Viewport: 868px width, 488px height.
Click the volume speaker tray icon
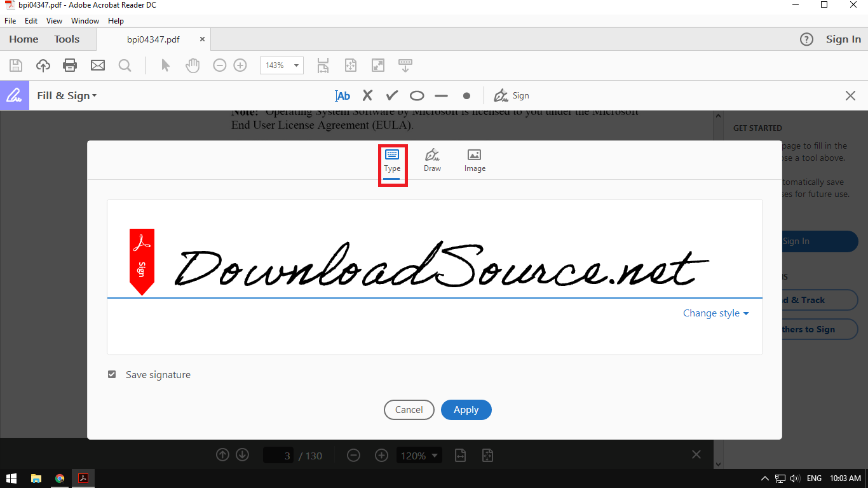pyautogui.click(x=796, y=478)
